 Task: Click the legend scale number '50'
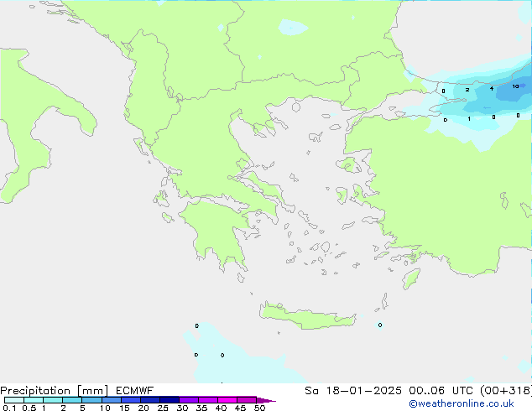(x=259, y=408)
